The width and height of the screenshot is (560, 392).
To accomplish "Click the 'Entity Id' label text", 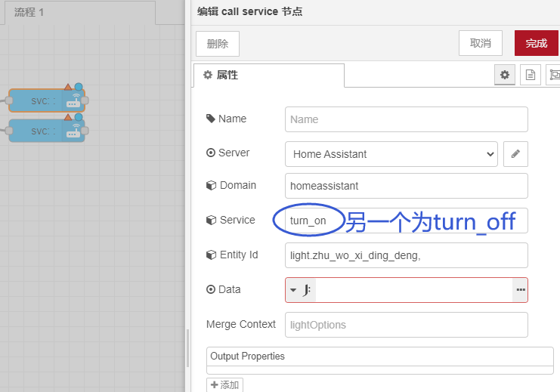I will (x=239, y=255).
